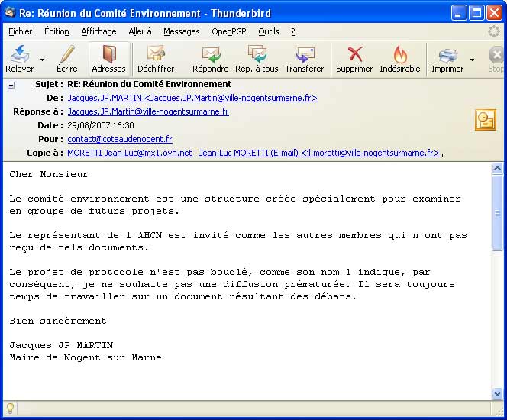Image resolution: width=507 pixels, height=420 pixels.
Task: Open the Imprimer dropdown arrow
Action: click(x=472, y=60)
